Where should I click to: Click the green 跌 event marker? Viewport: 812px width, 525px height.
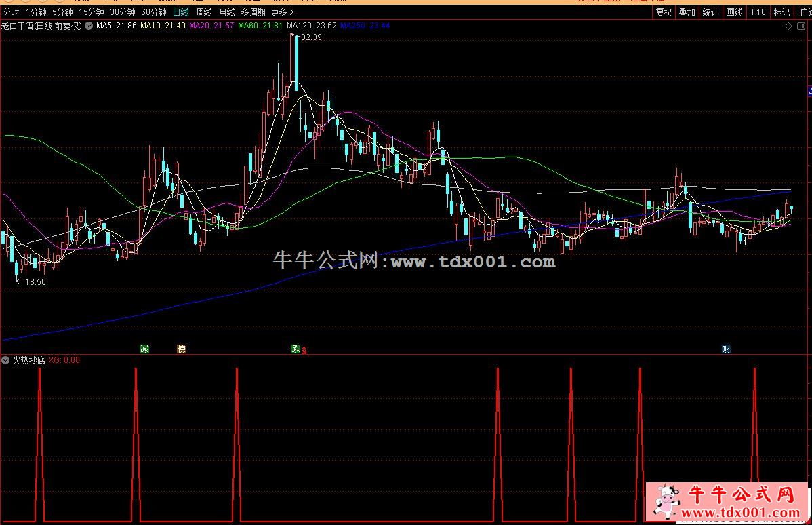point(296,349)
